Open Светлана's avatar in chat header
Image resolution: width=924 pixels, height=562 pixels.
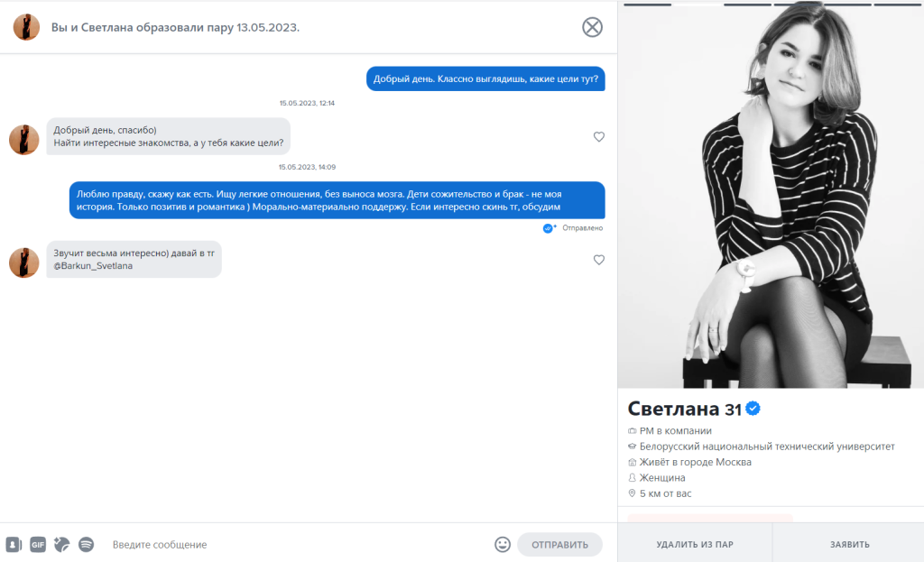[x=26, y=27]
